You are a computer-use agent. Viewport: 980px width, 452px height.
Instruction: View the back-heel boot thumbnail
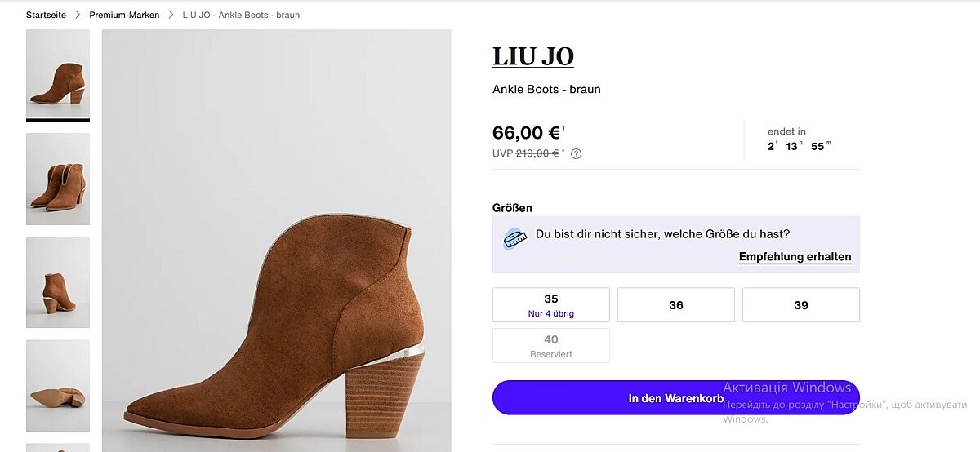coord(58,282)
